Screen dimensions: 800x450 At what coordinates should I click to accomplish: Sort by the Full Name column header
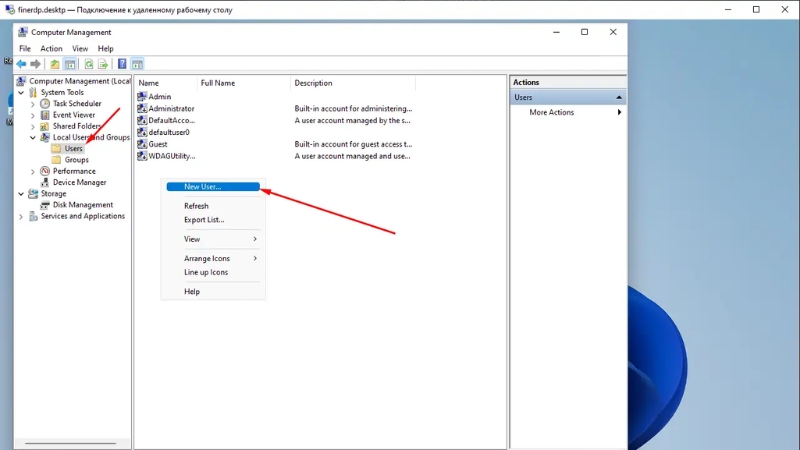(x=244, y=83)
